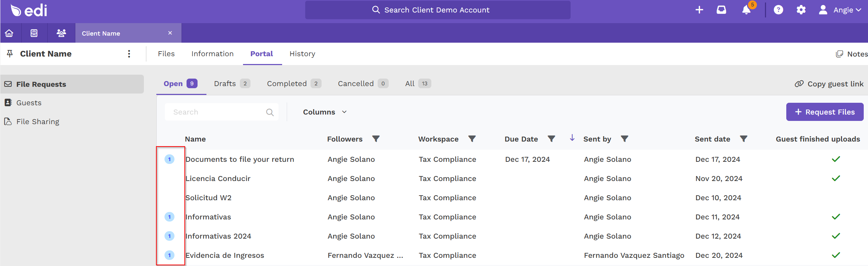Open the inbox tray icon
This screenshot has width=868, height=266.
tap(721, 10)
